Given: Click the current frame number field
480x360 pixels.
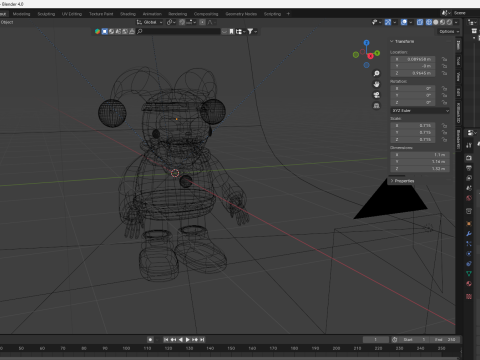Looking at the screenshot, I should [x=376, y=340].
